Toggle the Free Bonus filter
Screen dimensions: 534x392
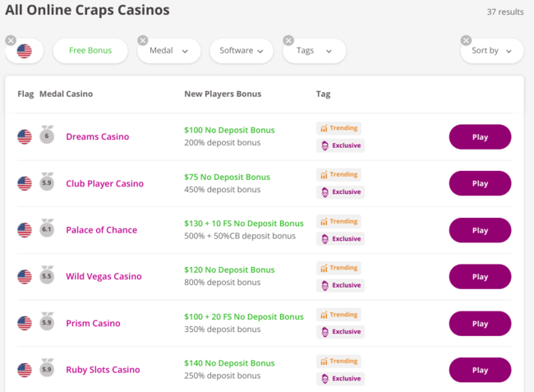coord(90,51)
